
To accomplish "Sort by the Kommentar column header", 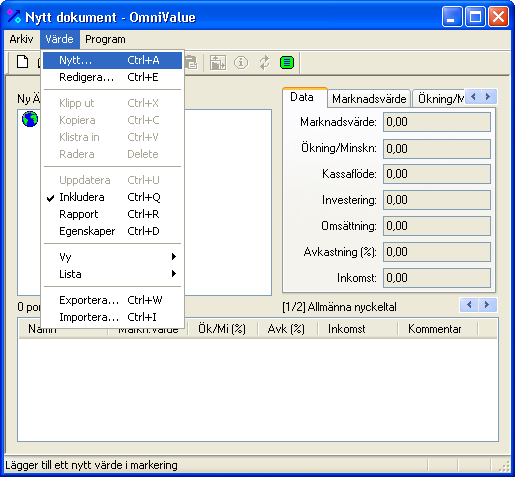I will tap(437, 329).
